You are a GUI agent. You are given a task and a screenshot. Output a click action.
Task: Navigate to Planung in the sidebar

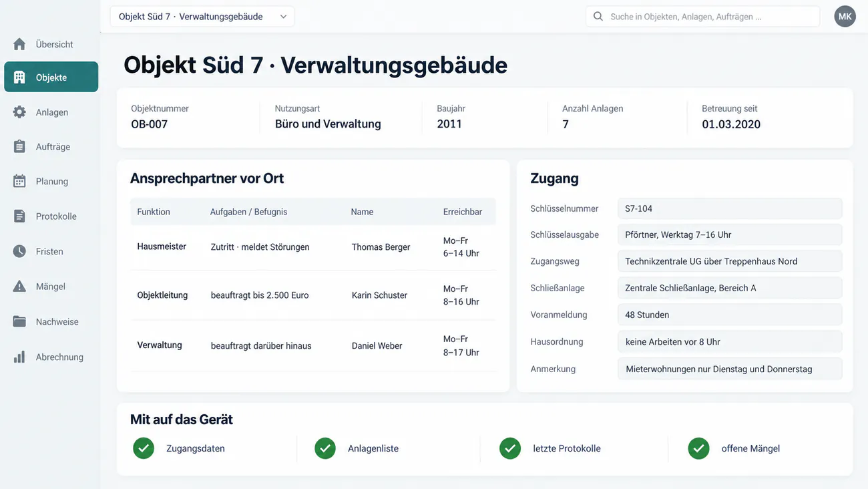51,181
